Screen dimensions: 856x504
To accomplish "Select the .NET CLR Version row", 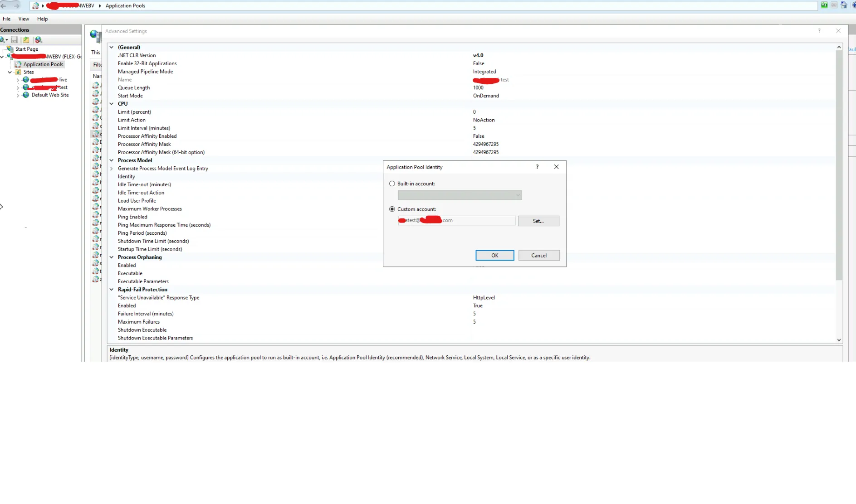I will (472, 55).
